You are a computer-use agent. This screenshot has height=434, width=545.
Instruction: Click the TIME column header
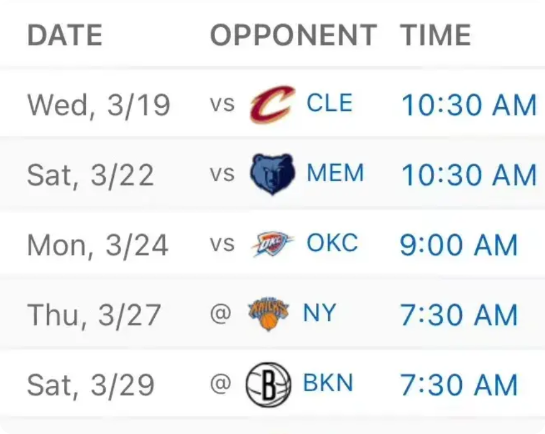point(436,35)
